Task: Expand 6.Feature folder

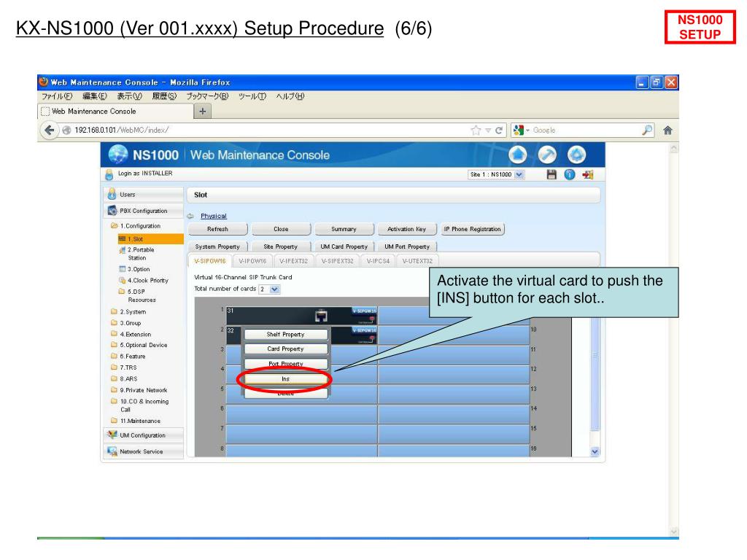Action: point(128,356)
